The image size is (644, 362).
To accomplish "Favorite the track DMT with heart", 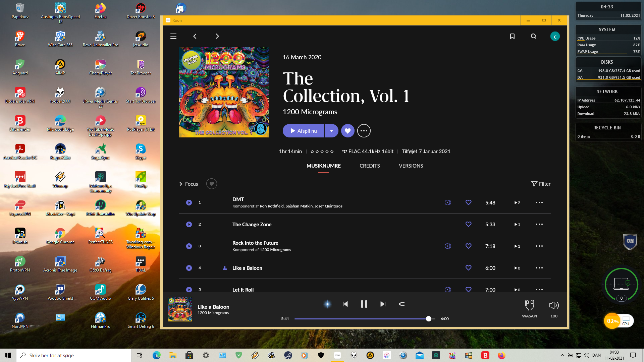I will [468, 202].
